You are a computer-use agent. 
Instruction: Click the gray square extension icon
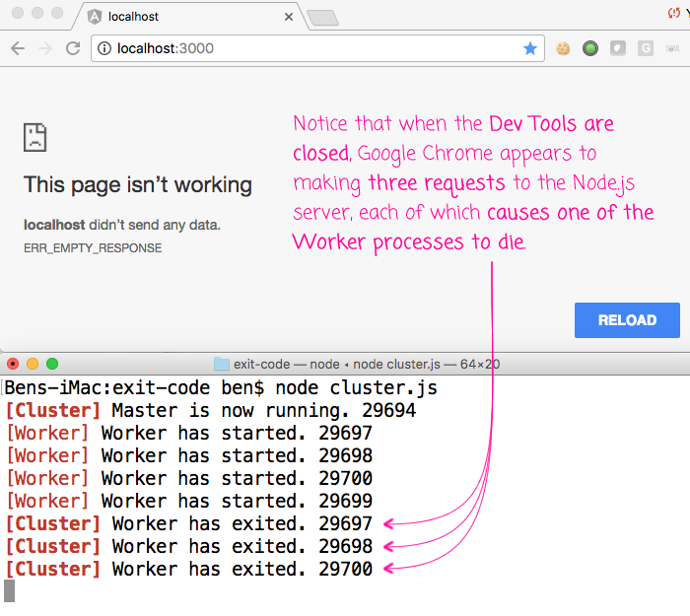pos(618,48)
